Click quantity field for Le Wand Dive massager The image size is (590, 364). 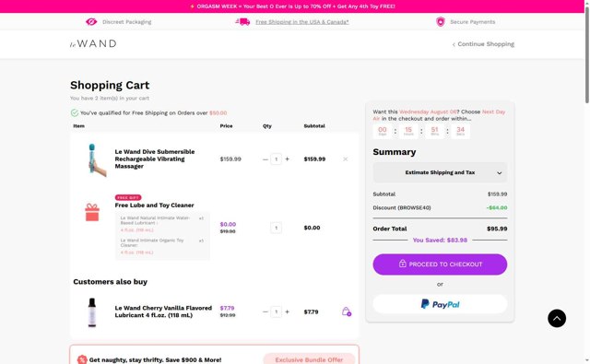pos(277,159)
